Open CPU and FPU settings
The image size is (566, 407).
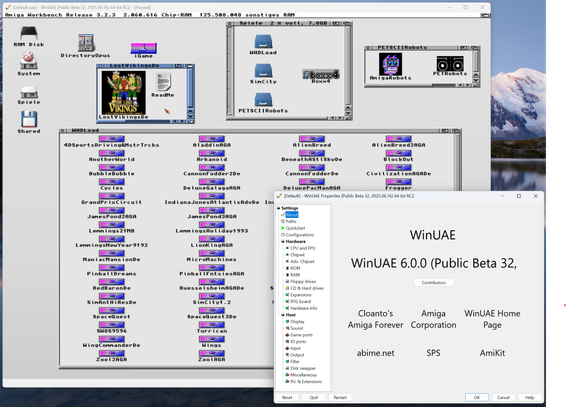coord(302,248)
